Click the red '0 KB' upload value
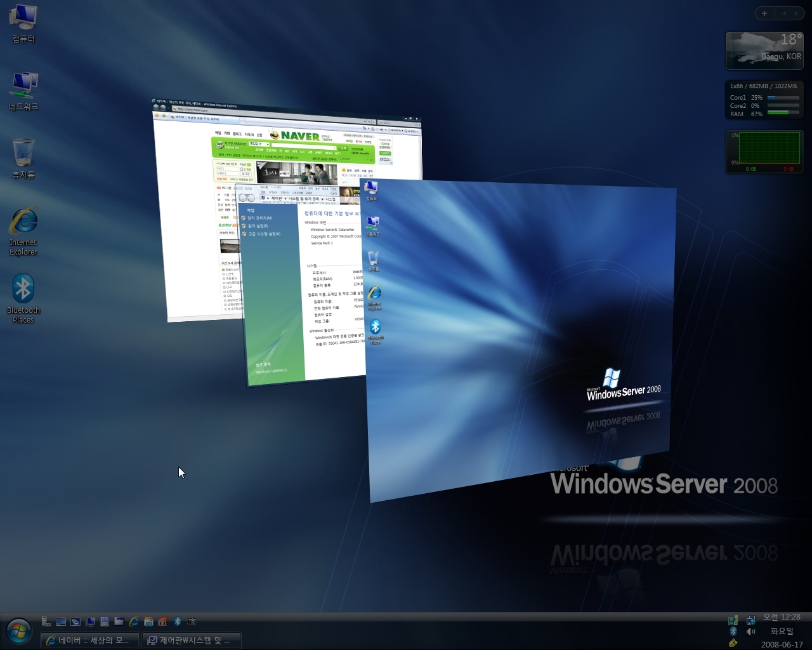Screen dimensions: 812x650 pyautogui.click(x=789, y=169)
